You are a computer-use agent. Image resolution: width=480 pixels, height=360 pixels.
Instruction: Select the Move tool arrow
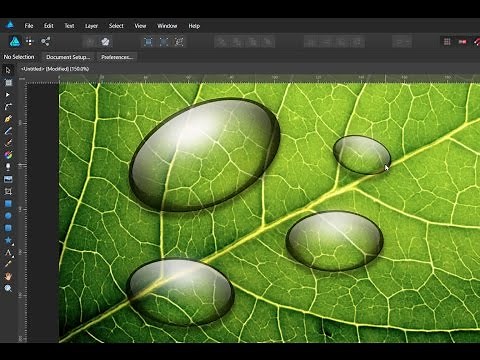tap(8, 70)
